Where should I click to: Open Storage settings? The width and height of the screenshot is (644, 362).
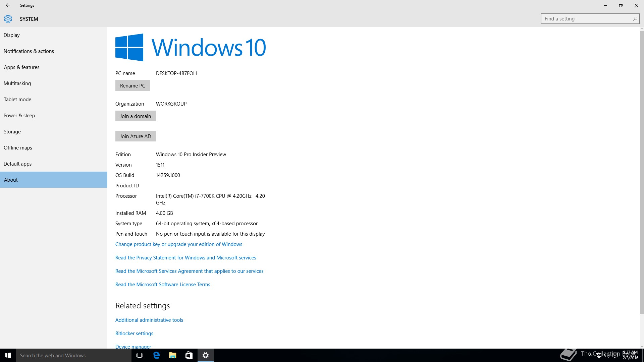[x=54, y=132]
